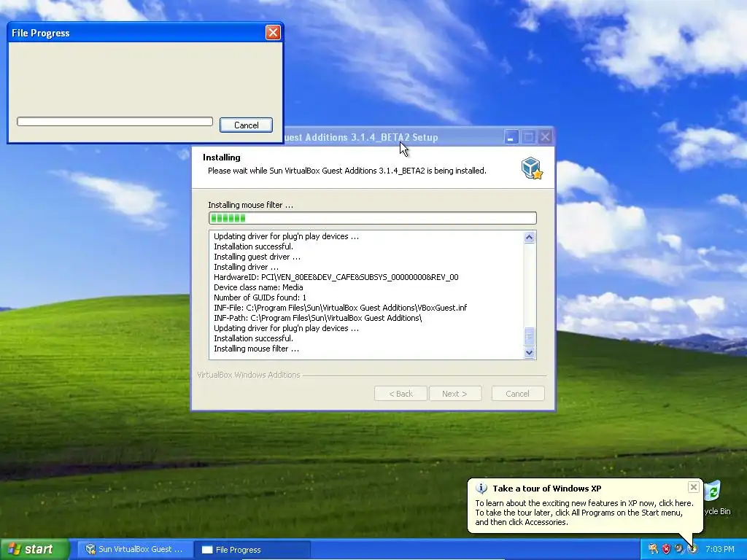Click log line 'Installing driver ...'
Screen dimensions: 747x560
(x=246, y=267)
